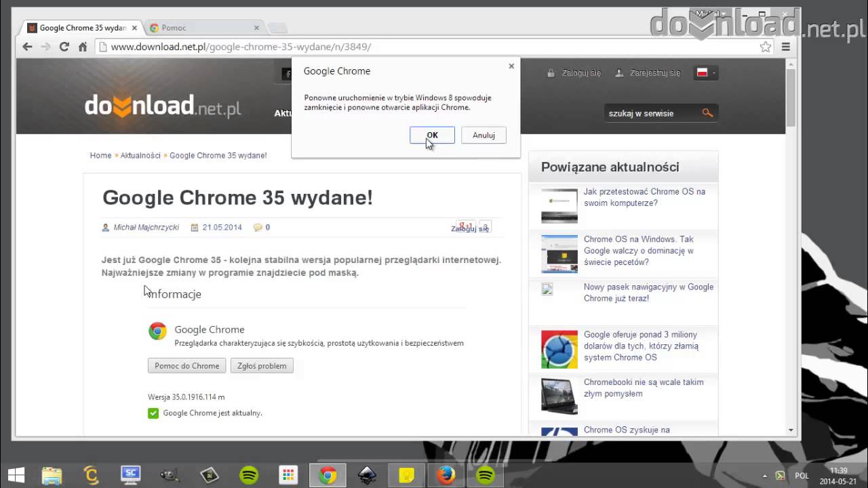The image size is (868, 488).
Task: Bookmark this page with the star icon
Action: point(766,47)
